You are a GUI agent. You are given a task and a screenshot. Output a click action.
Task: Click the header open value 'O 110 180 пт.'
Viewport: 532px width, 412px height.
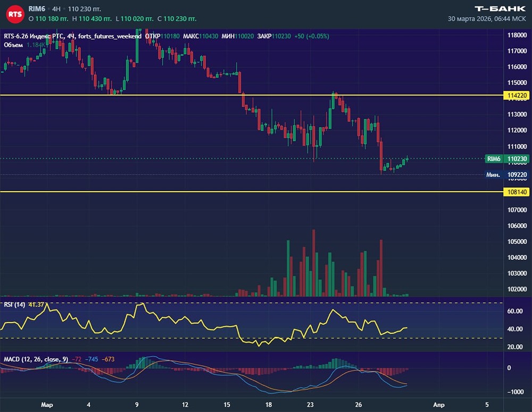coord(48,19)
